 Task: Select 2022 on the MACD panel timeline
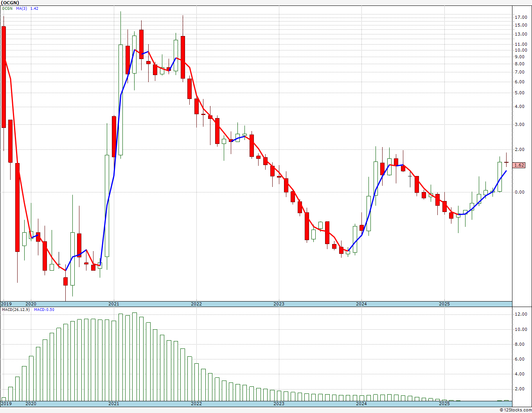tap(196, 404)
